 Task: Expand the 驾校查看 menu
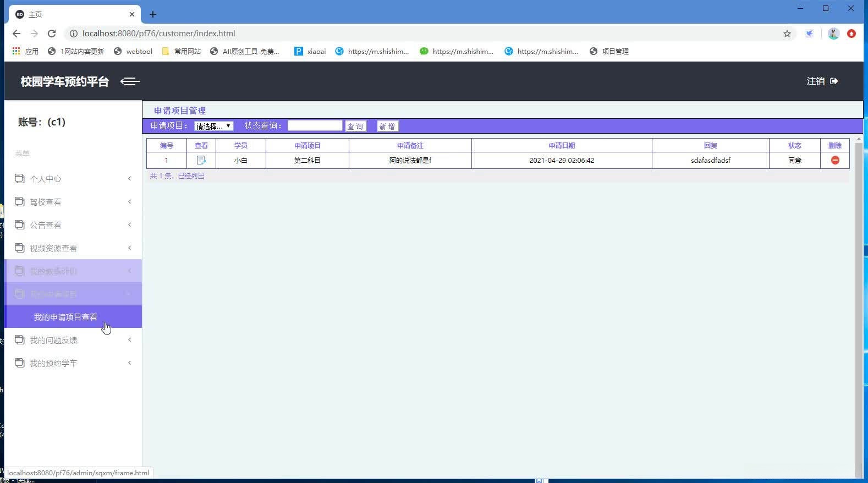pyautogui.click(x=73, y=201)
